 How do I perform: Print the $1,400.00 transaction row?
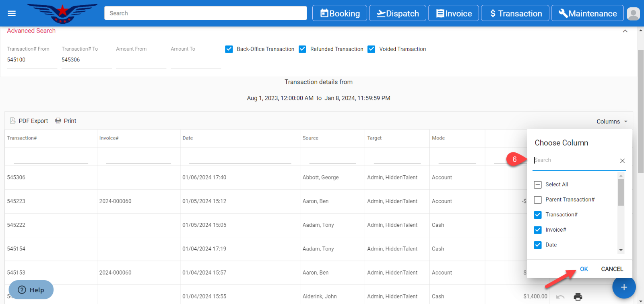click(578, 297)
